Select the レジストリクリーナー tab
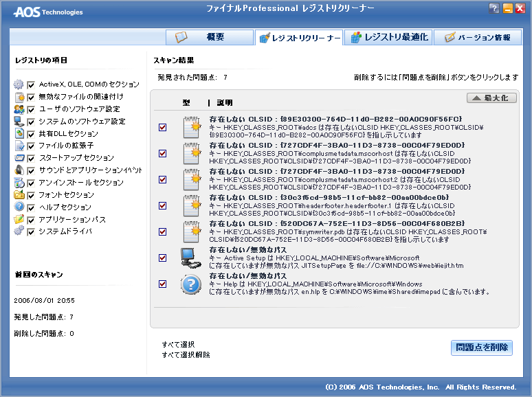 tap(299, 38)
